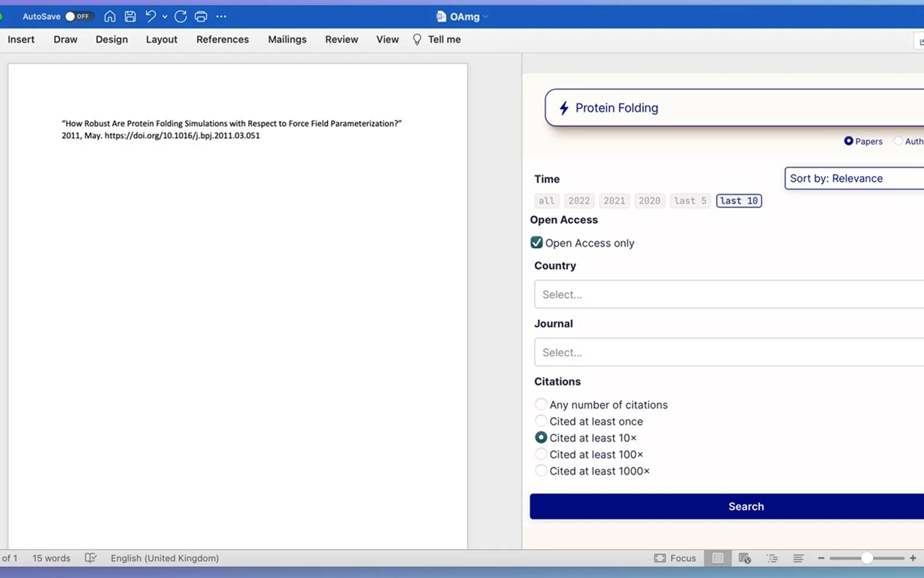Open the Journal select dropdown
924x578 pixels.
pos(729,352)
